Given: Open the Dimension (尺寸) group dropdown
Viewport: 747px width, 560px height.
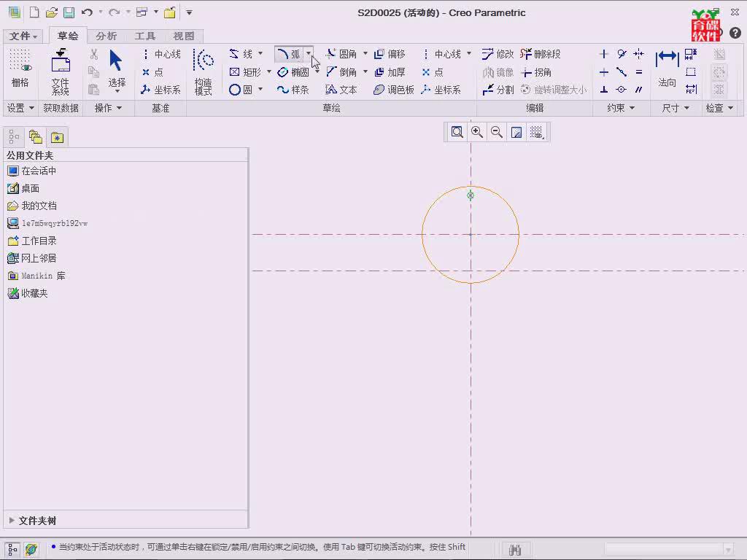Looking at the screenshot, I should coord(676,108).
